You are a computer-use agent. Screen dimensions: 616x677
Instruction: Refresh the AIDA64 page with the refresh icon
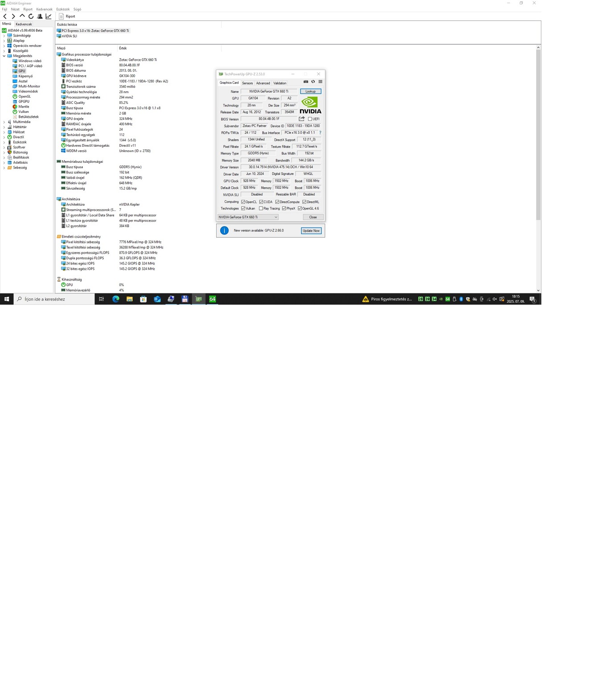(31, 16)
